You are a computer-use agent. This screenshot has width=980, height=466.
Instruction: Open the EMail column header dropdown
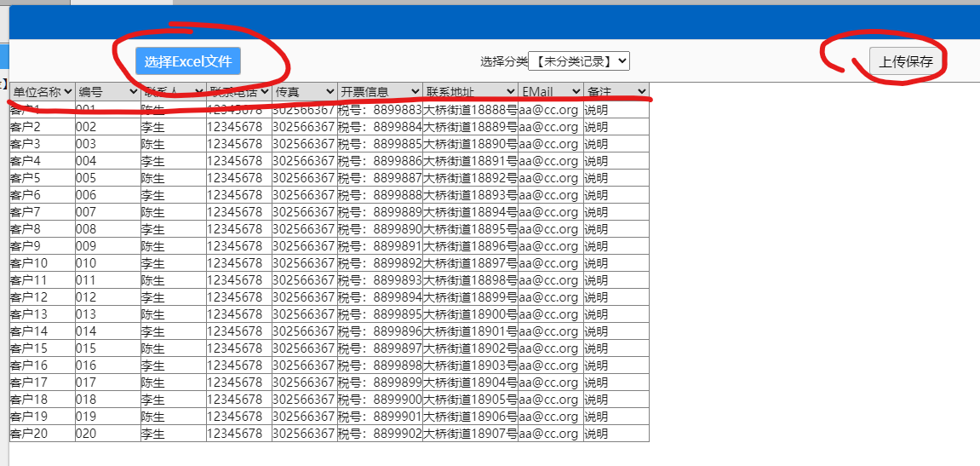[551, 91]
